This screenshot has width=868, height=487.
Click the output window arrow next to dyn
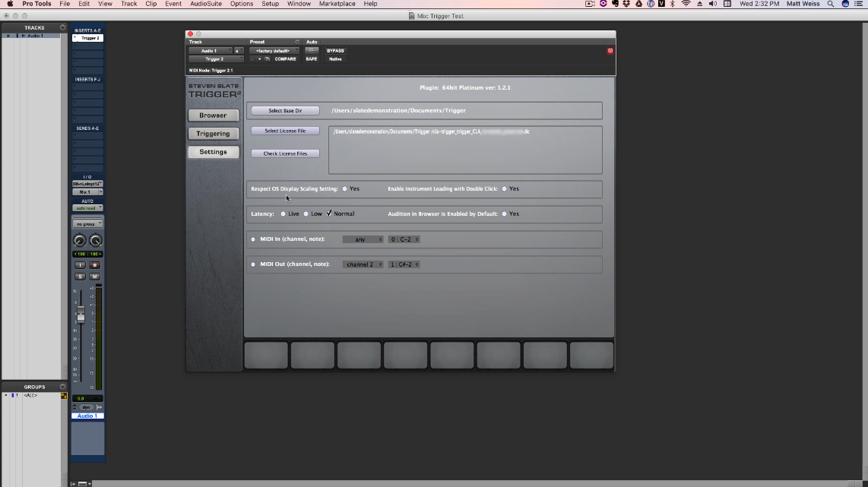click(100, 407)
